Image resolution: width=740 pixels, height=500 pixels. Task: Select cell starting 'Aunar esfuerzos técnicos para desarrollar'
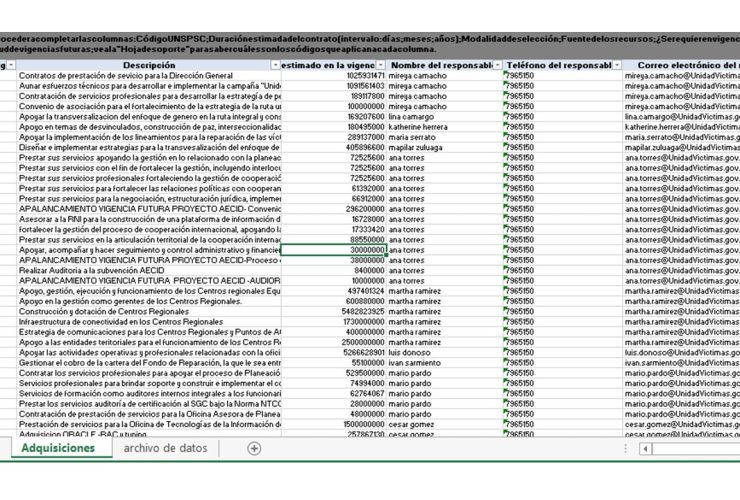point(149,86)
